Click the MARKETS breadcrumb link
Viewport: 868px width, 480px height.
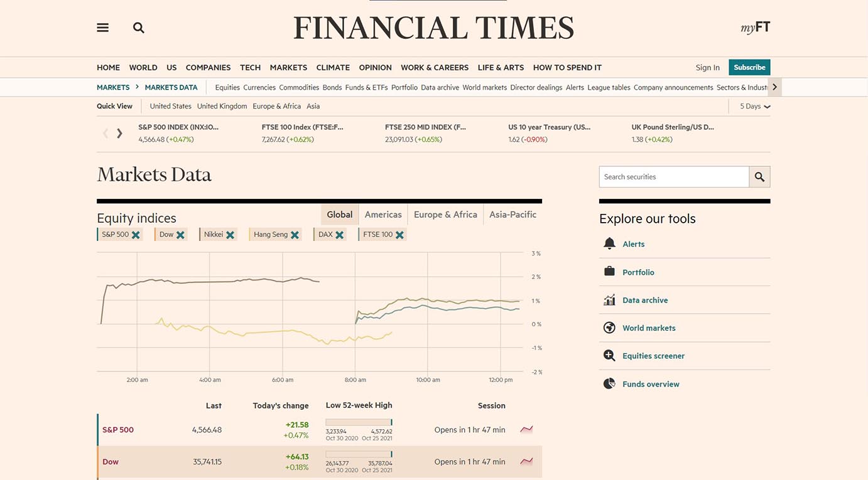point(113,87)
